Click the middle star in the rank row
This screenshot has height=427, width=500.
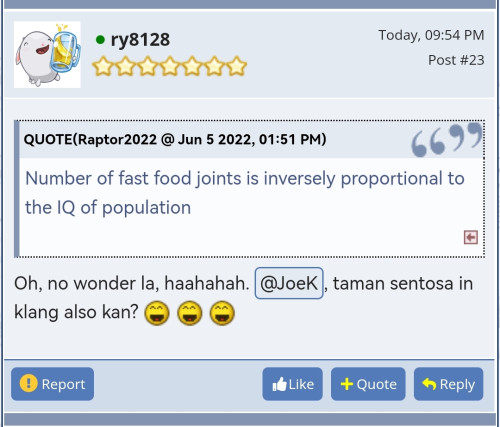(170, 66)
